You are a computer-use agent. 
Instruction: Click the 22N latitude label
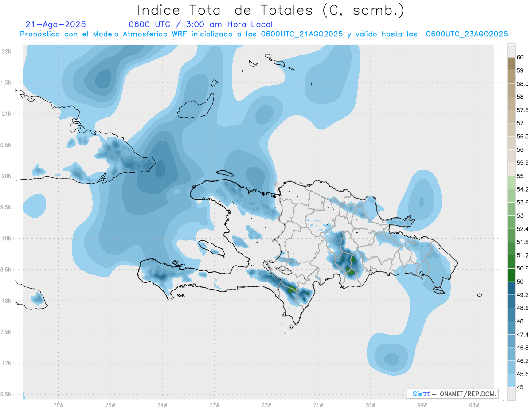click(6, 51)
